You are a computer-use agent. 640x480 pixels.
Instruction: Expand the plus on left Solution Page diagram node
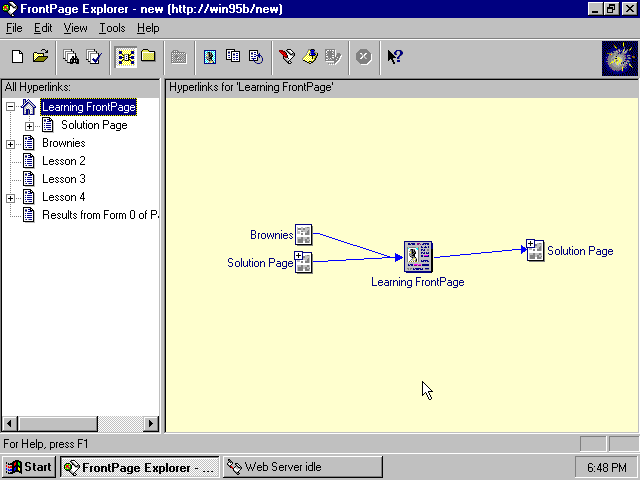click(x=298, y=256)
